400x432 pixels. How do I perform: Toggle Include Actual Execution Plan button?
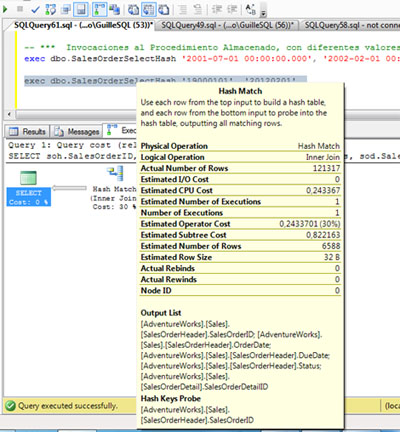pyautogui.click(x=99, y=9)
